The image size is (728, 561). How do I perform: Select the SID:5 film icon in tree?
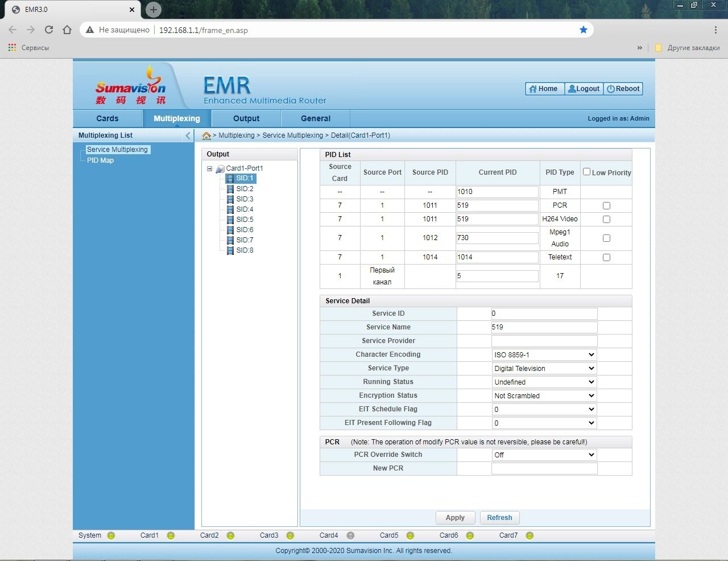230,220
